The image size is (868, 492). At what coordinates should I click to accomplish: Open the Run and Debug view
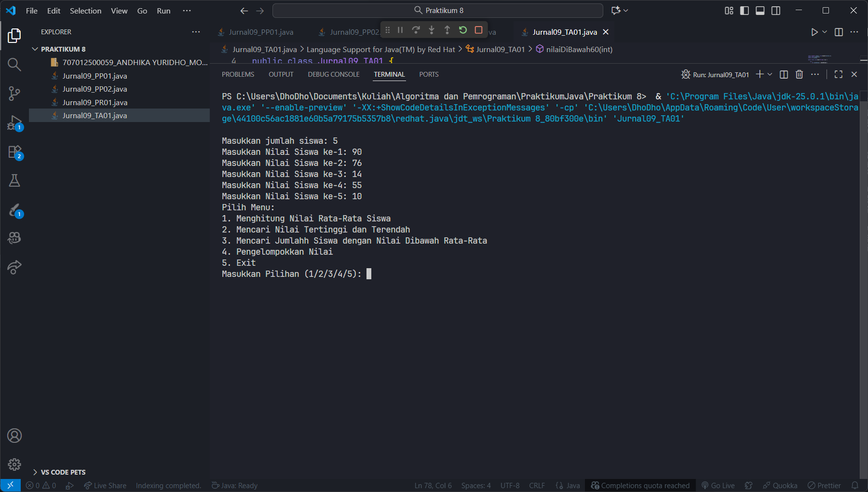(x=14, y=123)
